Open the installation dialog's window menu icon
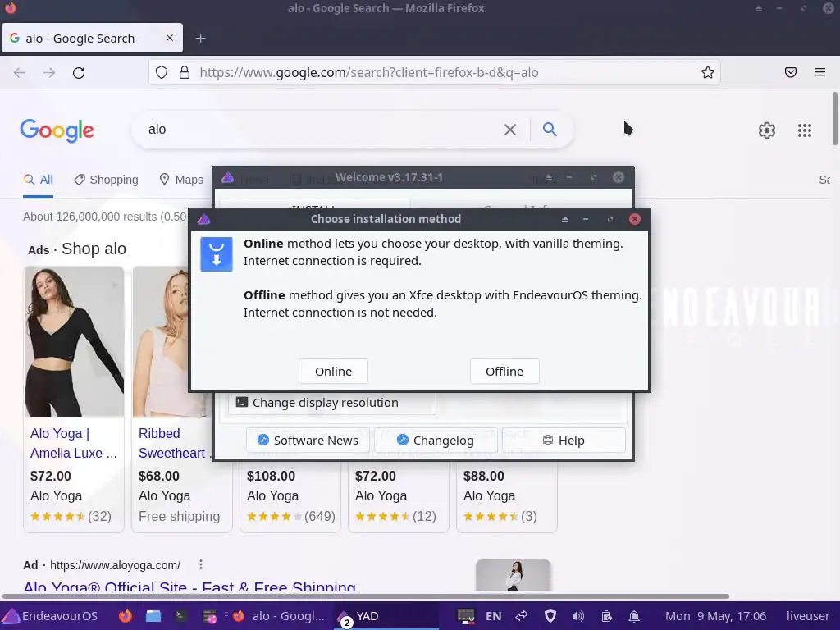 pyautogui.click(x=203, y=219)
